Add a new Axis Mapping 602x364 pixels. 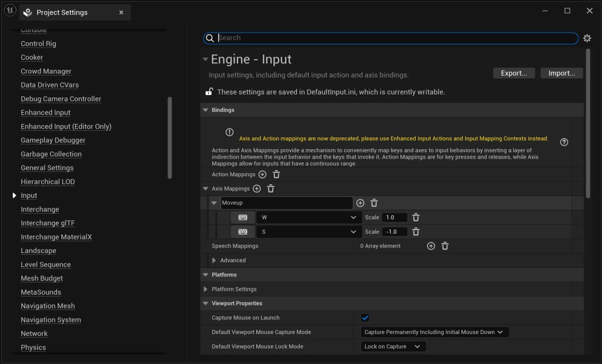coord(257,188)
